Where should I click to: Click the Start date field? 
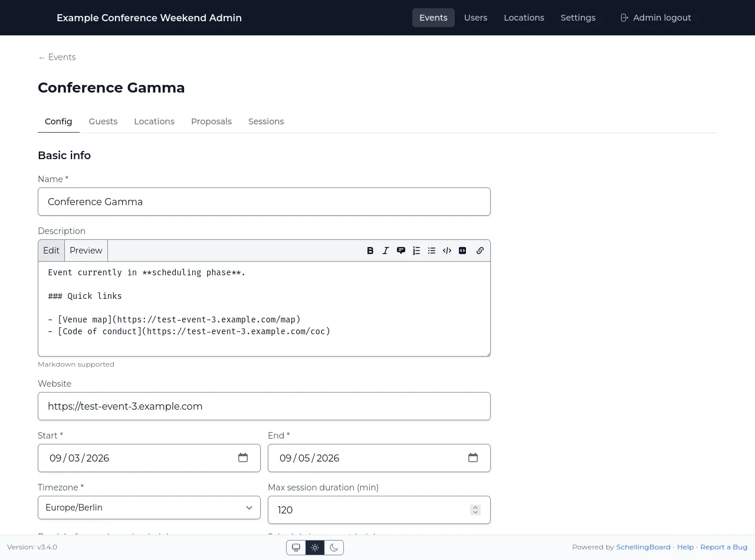tap(149, 458)
